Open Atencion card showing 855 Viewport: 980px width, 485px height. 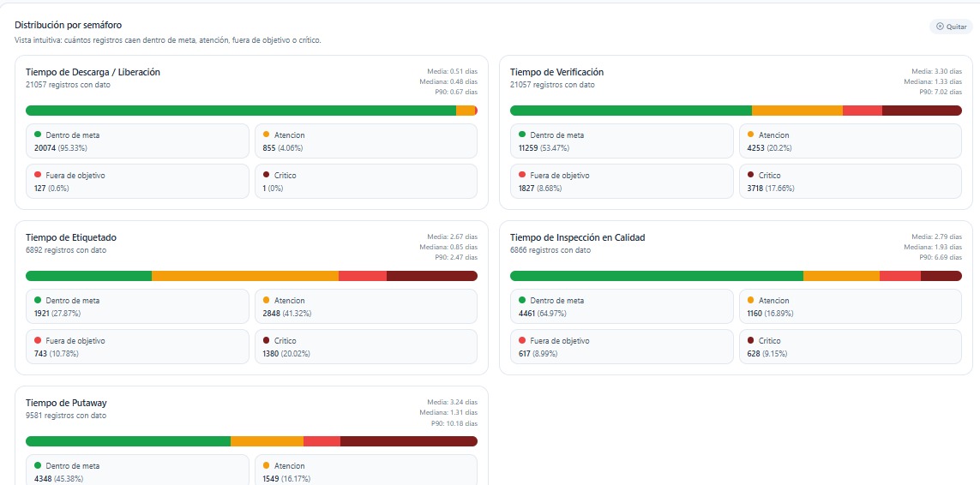[365, 141]
